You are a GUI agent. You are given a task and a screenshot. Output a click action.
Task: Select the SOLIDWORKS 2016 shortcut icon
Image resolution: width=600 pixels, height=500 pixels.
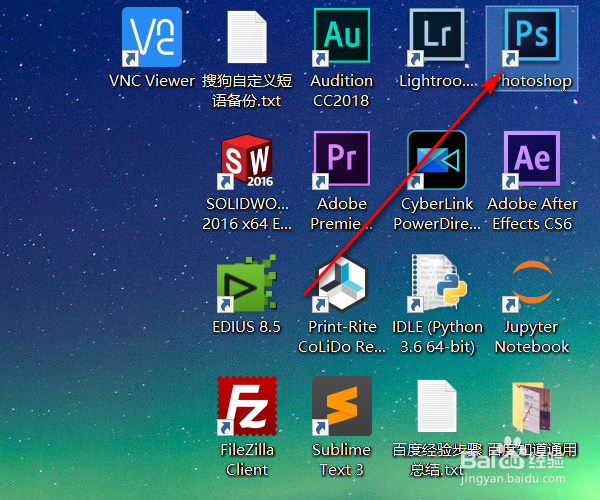click(x=247, y=161)
